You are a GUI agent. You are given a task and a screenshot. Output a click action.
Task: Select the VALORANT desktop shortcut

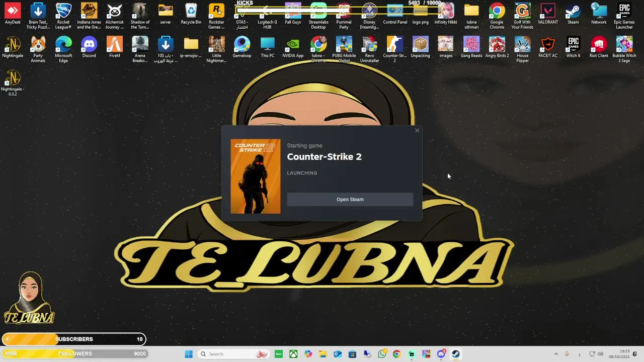point(548,15)
